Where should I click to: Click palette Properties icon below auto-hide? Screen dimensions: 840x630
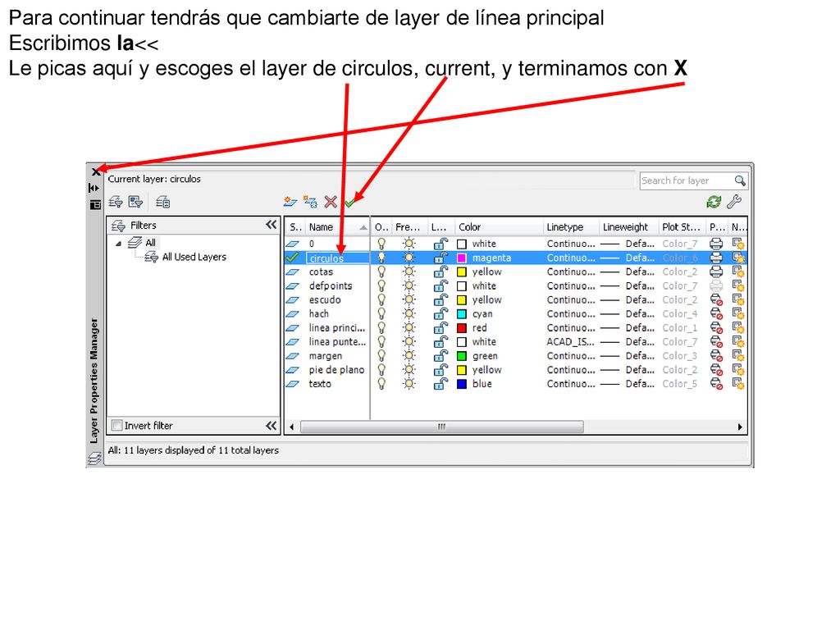tap(95, 204)
